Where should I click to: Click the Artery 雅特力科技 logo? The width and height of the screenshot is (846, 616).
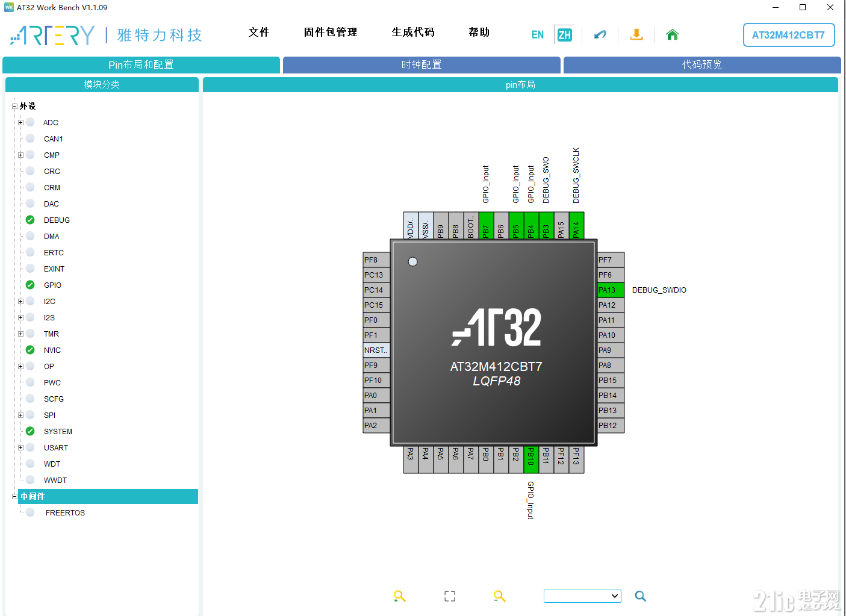(106, 35)
